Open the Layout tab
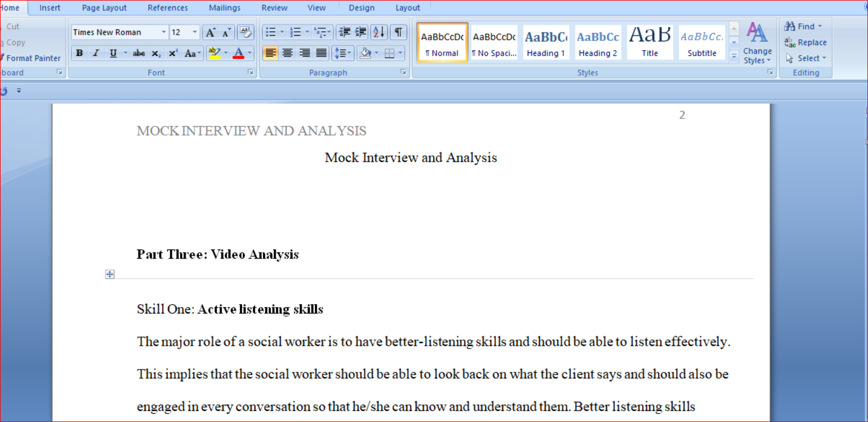This screenshot has width=868, height=422. [408, 8]
